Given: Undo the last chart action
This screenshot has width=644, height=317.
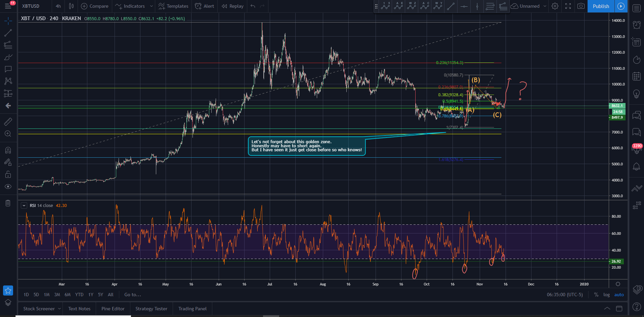Looking at the screenshot, I should click(253, 6).
